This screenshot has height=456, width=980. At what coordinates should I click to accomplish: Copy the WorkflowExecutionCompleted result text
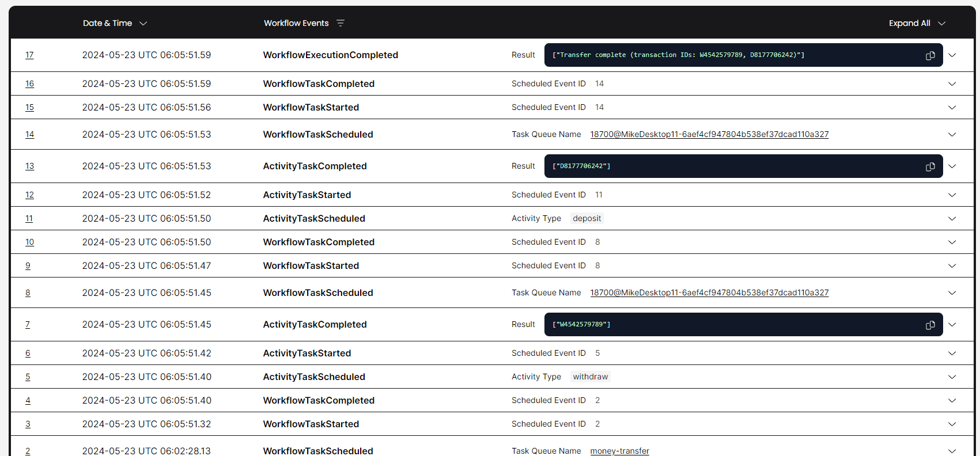tap(930, 55)
